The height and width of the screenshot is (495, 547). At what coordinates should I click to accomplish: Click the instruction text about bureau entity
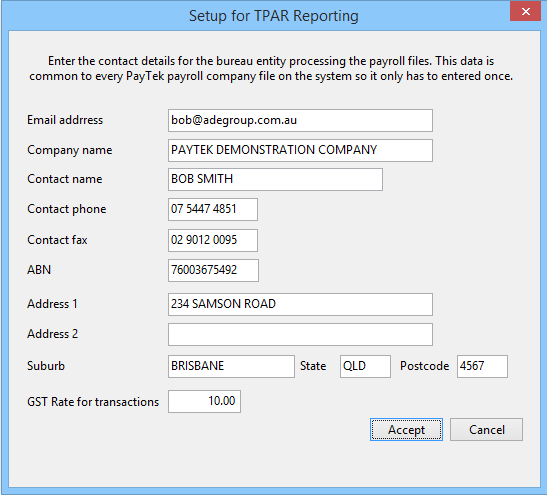point(271,68)
